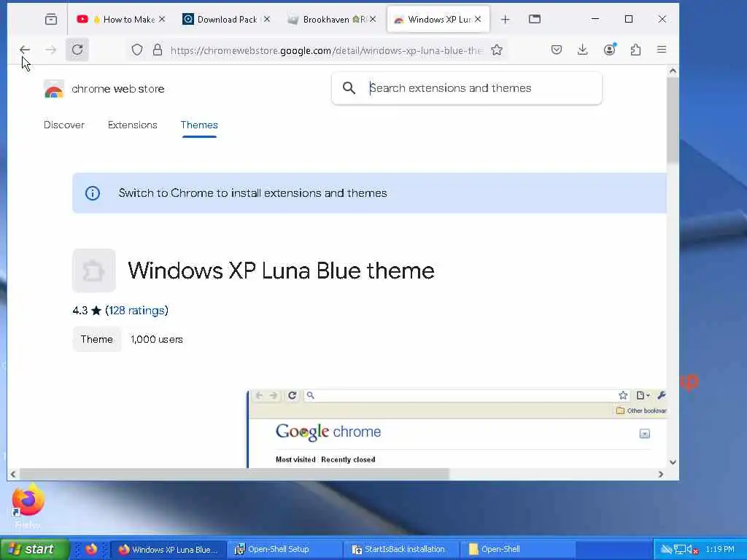Select the Windows XP Luna browser tab
The image size is (747, 560).
(438, 20)
